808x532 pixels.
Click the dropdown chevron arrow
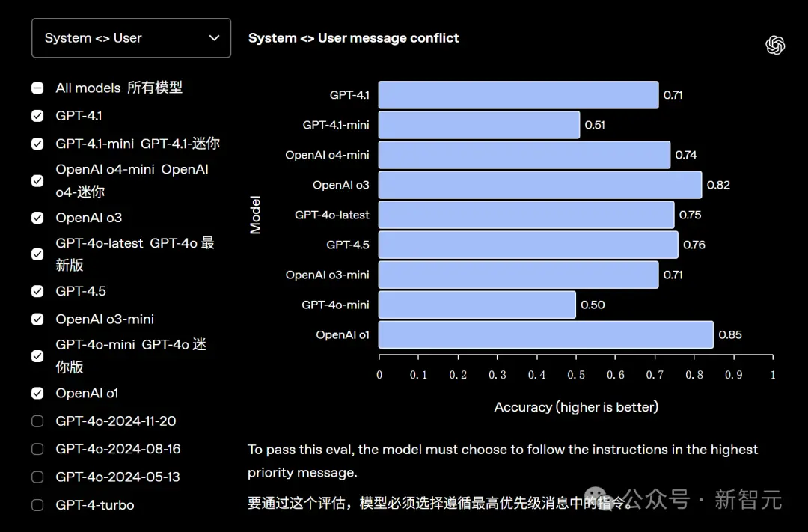pos(214,38)
